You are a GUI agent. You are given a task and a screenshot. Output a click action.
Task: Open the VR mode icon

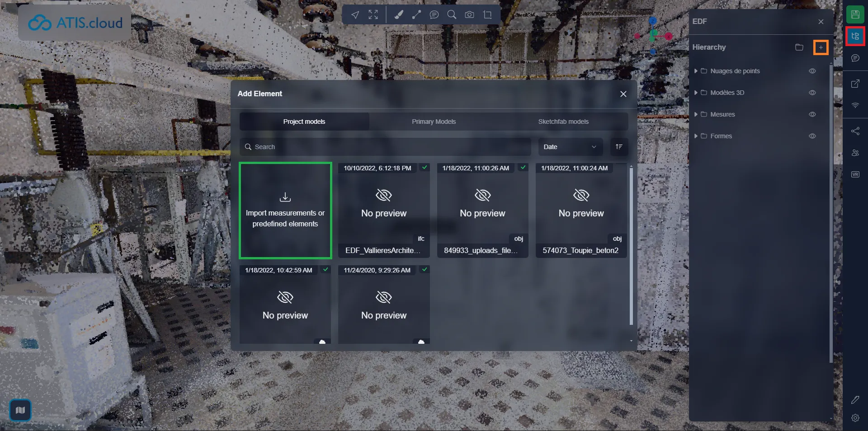(x=855, y=174)
